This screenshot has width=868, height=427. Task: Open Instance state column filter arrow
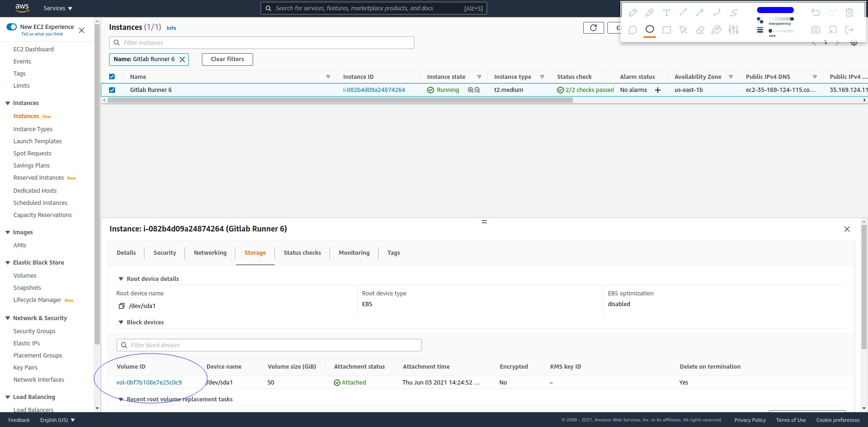(479, 77)
